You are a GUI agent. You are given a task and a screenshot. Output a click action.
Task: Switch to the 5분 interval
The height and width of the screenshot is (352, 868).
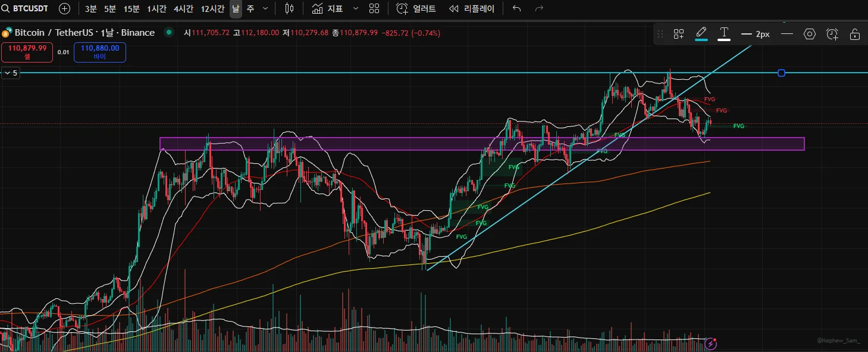point(110,9)
